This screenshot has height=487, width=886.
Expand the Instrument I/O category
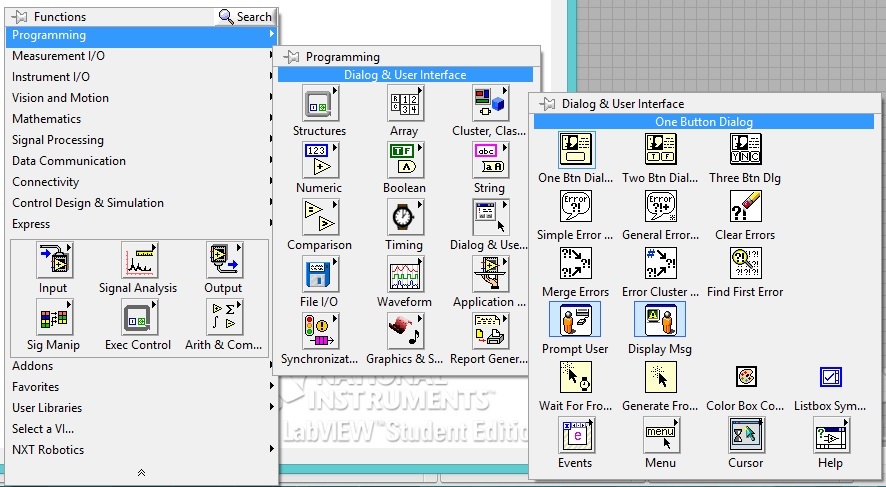142,77
